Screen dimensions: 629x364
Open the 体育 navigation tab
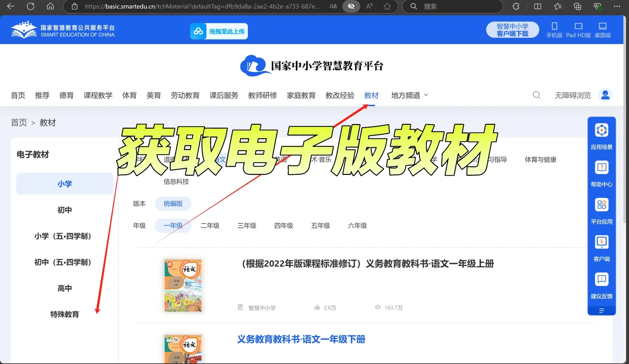(x=129, y=95)
